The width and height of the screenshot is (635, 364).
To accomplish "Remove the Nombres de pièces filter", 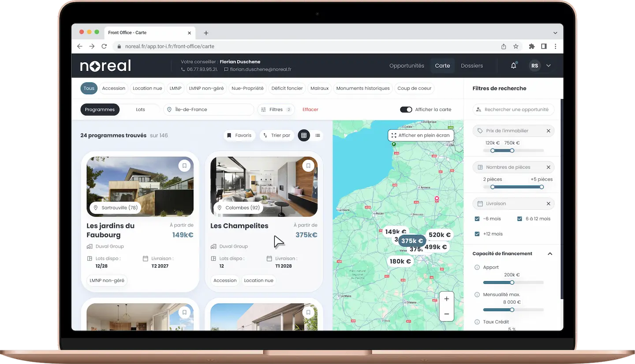I will [x=548, y=167].
